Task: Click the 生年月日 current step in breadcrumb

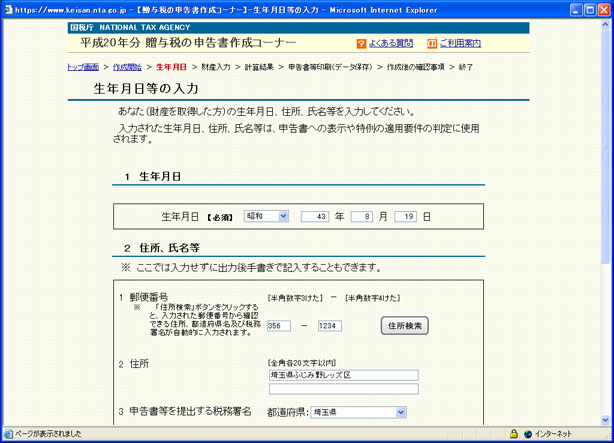Action: tap(171, 67)
